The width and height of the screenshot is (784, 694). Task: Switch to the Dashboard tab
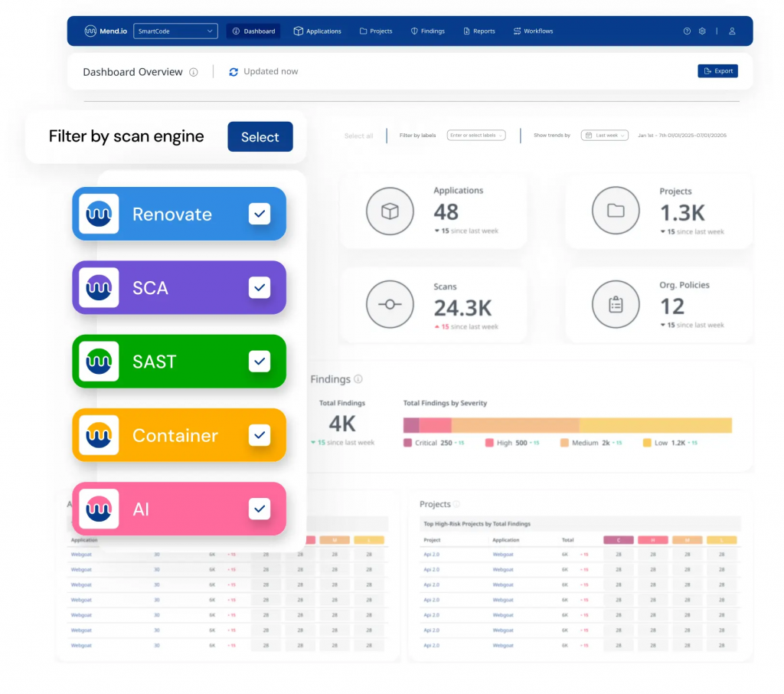(253, 31)
